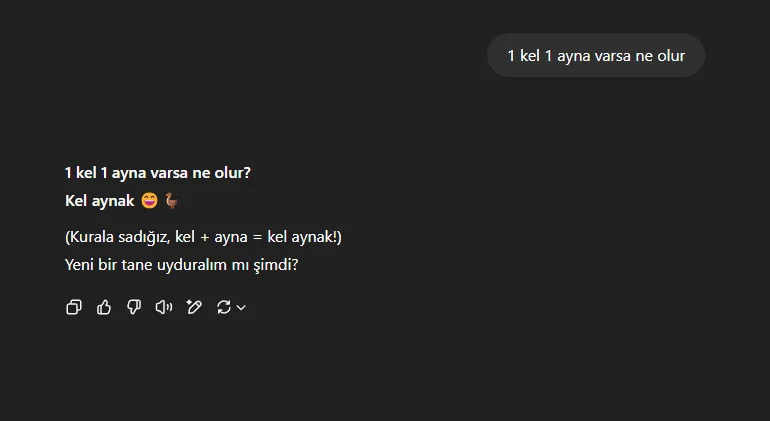Viewport: 770px width, 421px height.
Task: Copy the assistant's response
Action: (73, 307)
